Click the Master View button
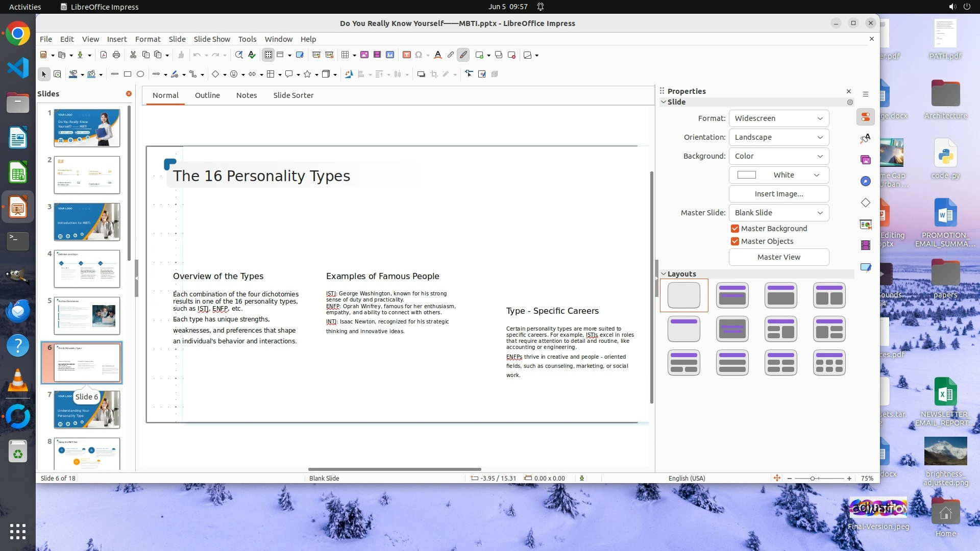Screen dimensions: 980x551 [x=778, y=257]
